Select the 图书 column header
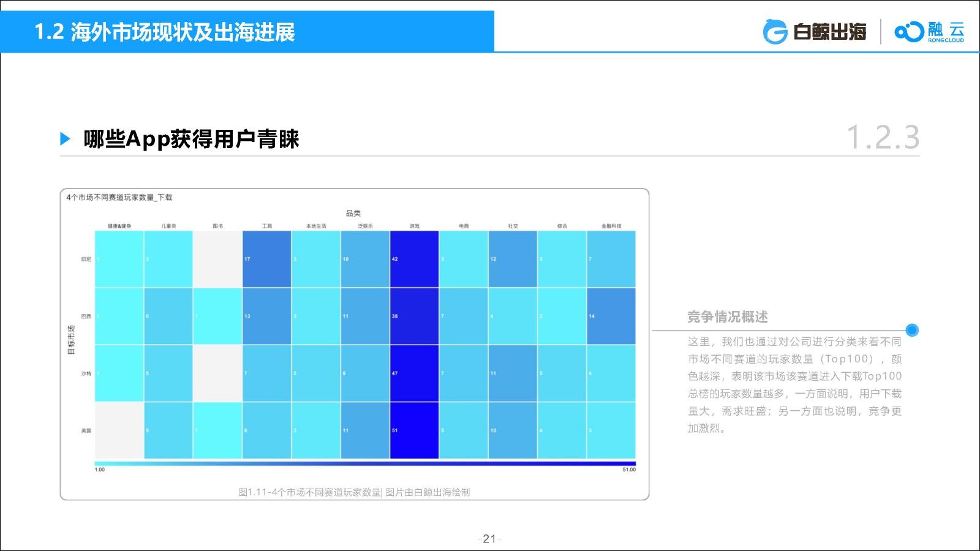The height and width of the screenshot is (551, 980). click(218, 226)
